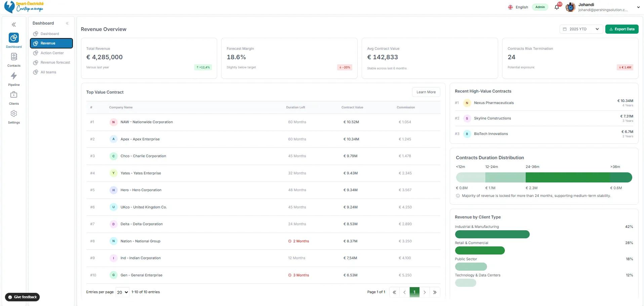Go to first page of table
This screenshot has height=306, width=644.
(394, 292)
